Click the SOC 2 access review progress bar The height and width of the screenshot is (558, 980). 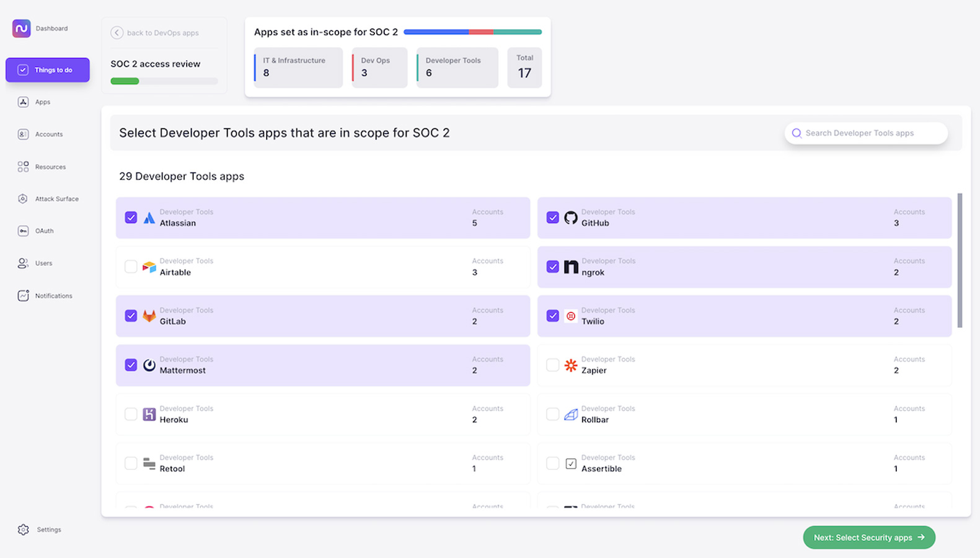pos(164,81)
